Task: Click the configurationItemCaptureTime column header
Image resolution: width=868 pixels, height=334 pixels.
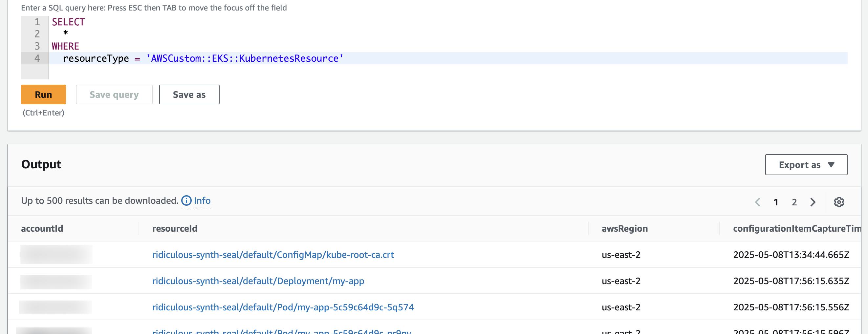Action: [796, 228]
